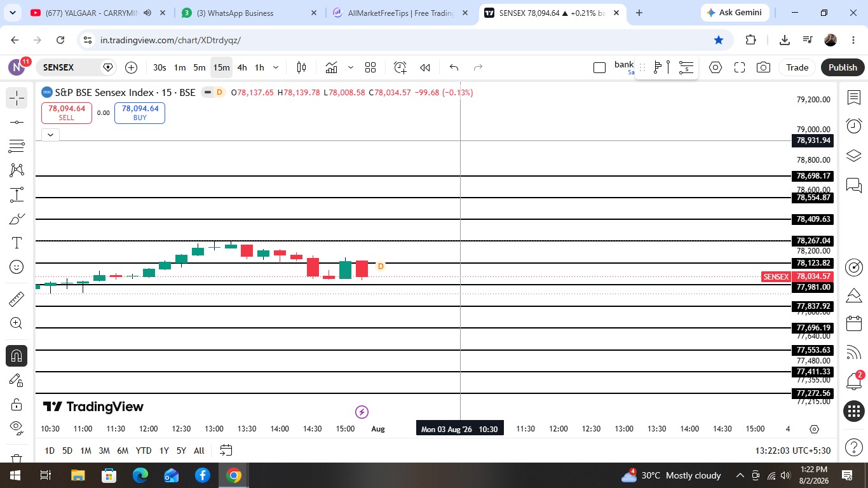Switch to the 30s timeframe

point(159,67)
